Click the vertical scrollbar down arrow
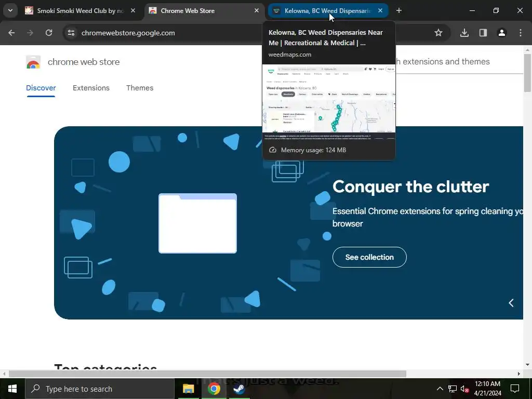Image resolution: width=532 pixels, height=399 pixels. coord(527,365)
